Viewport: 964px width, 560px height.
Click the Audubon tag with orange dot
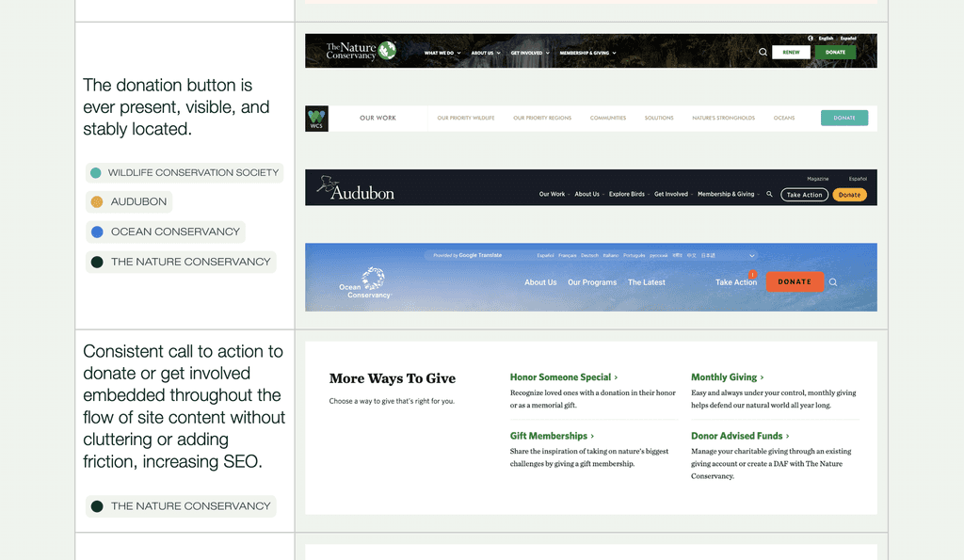(x=129, y=201)
